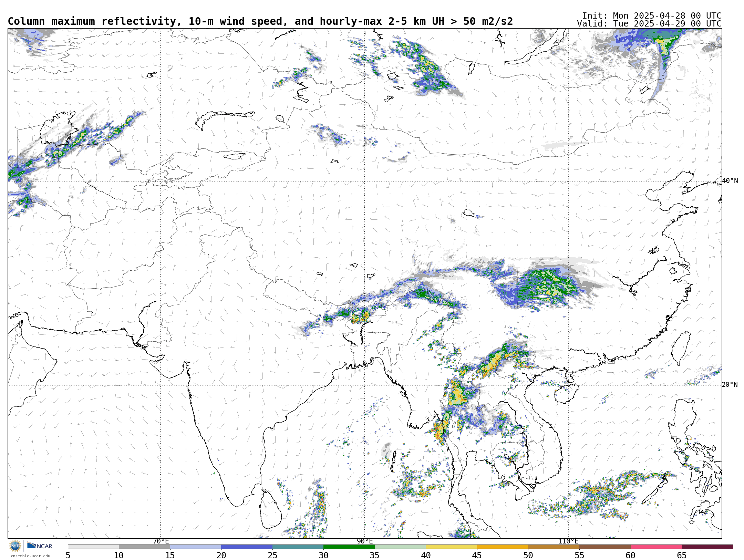Click the 90°E longitude label
The image size is (744, 560).
[365, 541]
